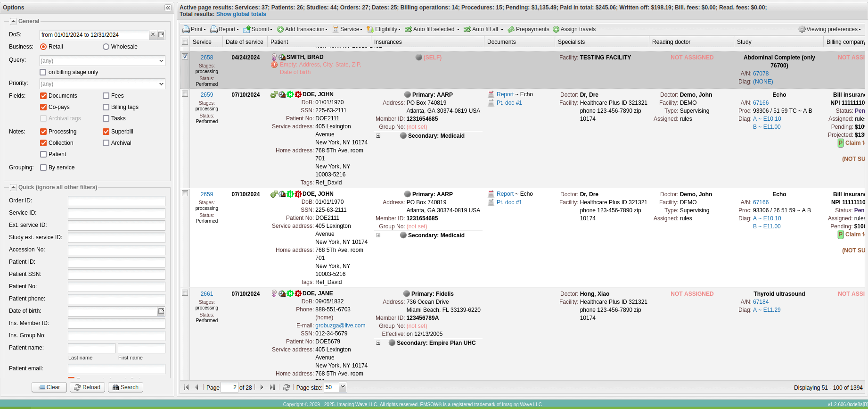868x409 pixels.
Task: Clear the DoS date range field
Action: [153, 34]
